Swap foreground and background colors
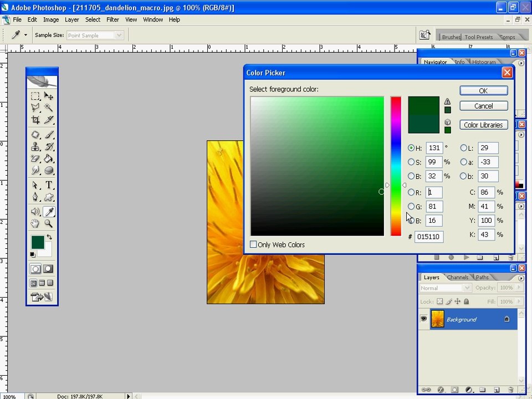The height and width of the screenshot is (399, 532). (49, 237)
